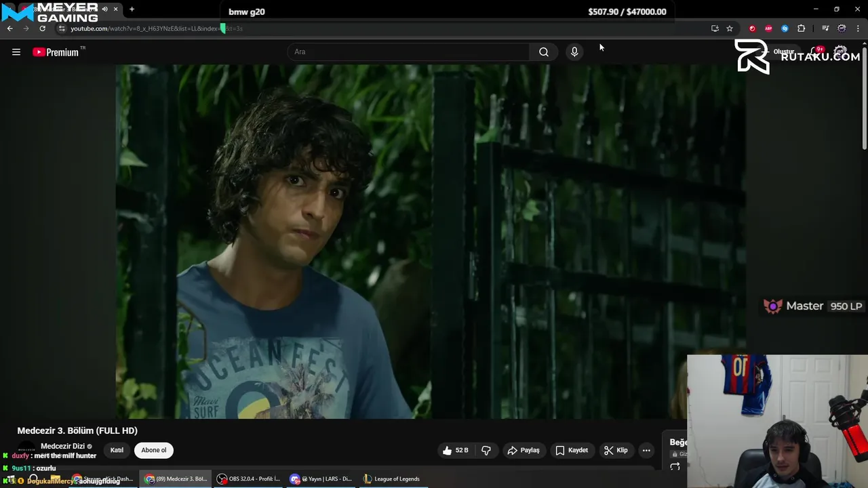
Task: Bookmark this page with the star icon
Action: [x=730, y=28]
